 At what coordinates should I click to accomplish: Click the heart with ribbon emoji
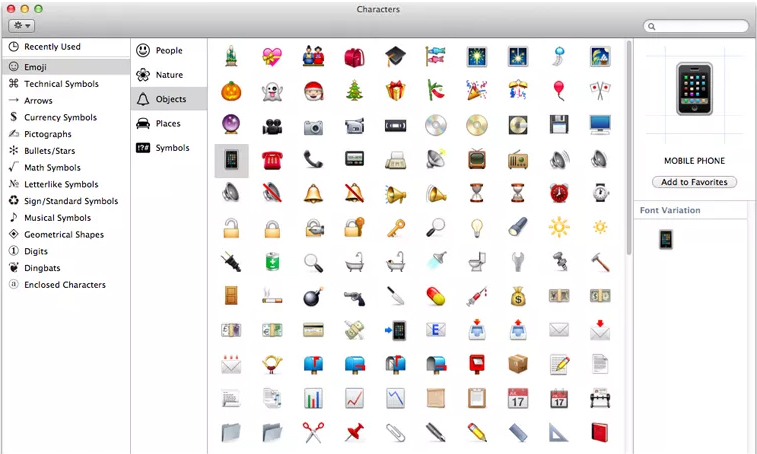pos(272,57)
